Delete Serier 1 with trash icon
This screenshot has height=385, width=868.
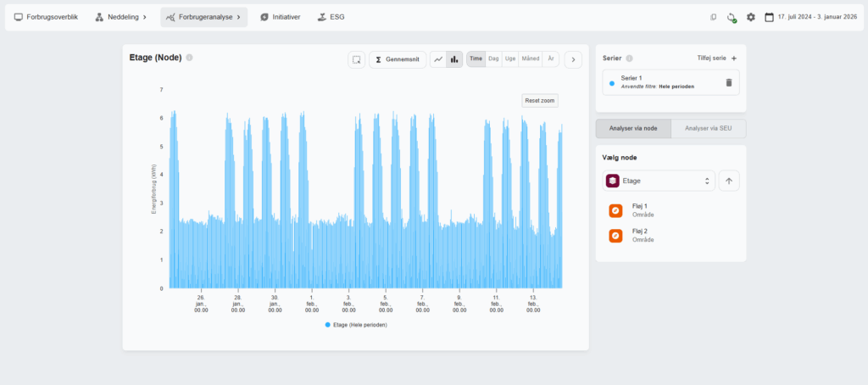click(728, 82)
